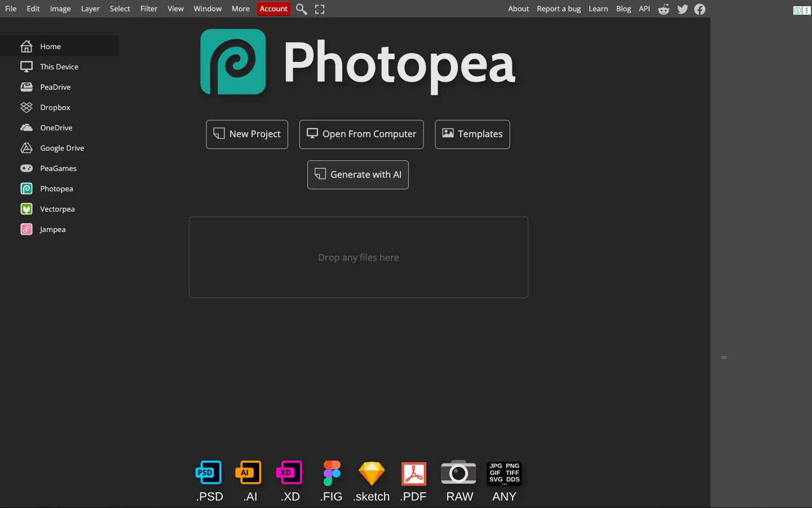This screenshot has width=812, height=508.
Task: Click the .FIG Figma icon
Action: click(x=332, y=473)
